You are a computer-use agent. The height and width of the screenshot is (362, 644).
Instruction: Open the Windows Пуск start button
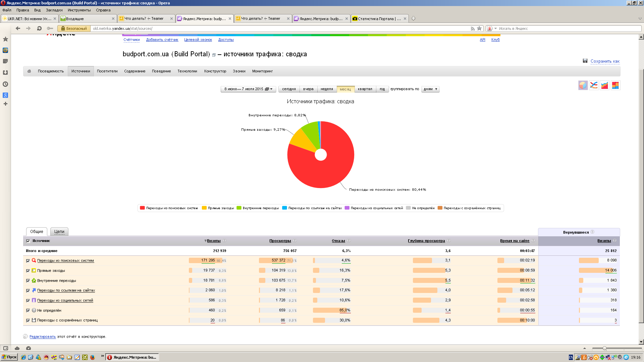pos(9,357)
